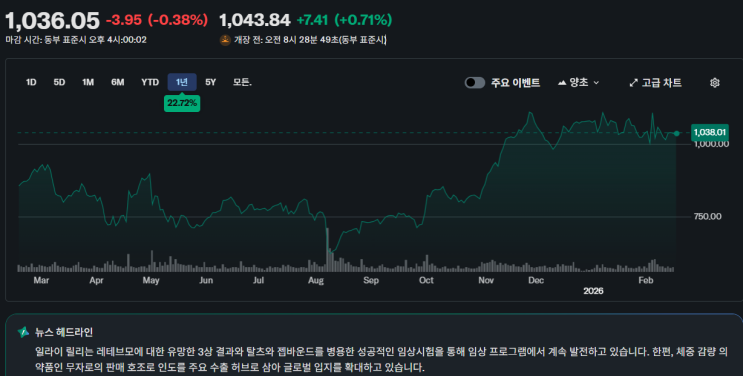Click the 750.00 axis label

(707, 217)
